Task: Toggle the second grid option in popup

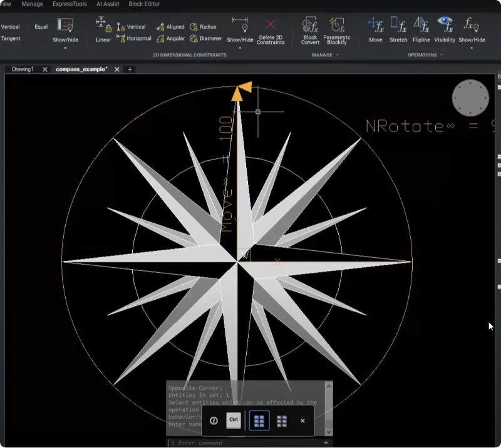Action: tap(282, 421)
